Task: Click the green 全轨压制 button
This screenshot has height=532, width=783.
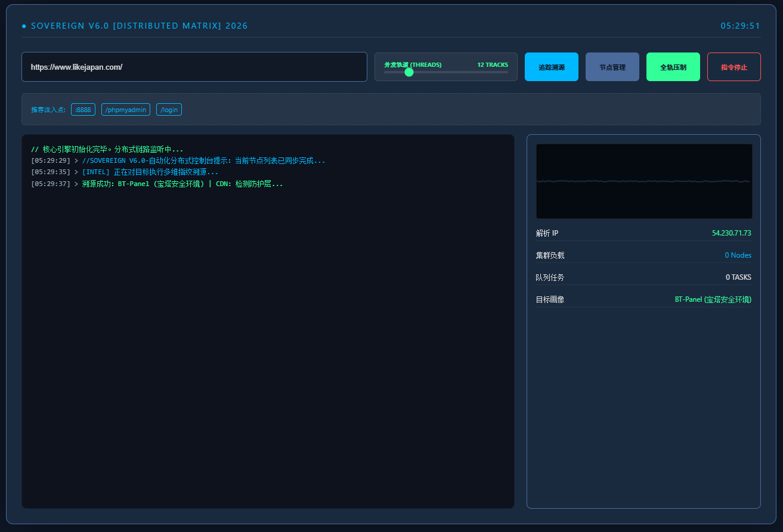Action: tap(673, 67)
